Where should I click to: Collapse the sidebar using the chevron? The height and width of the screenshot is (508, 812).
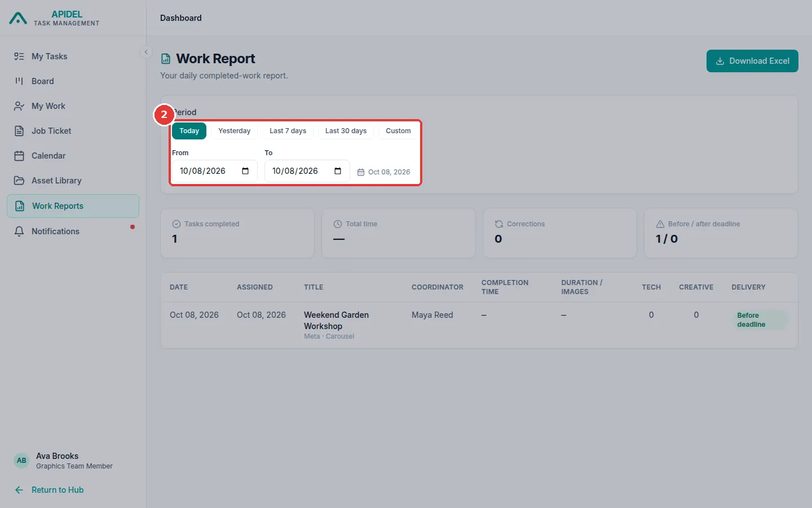click(x=146, y=52)
